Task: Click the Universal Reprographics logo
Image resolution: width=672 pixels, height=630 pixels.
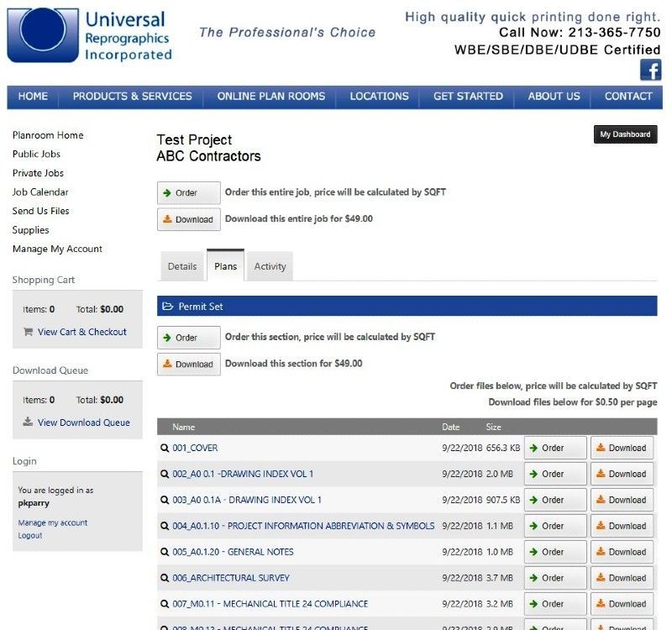Action: pos(90,35)
